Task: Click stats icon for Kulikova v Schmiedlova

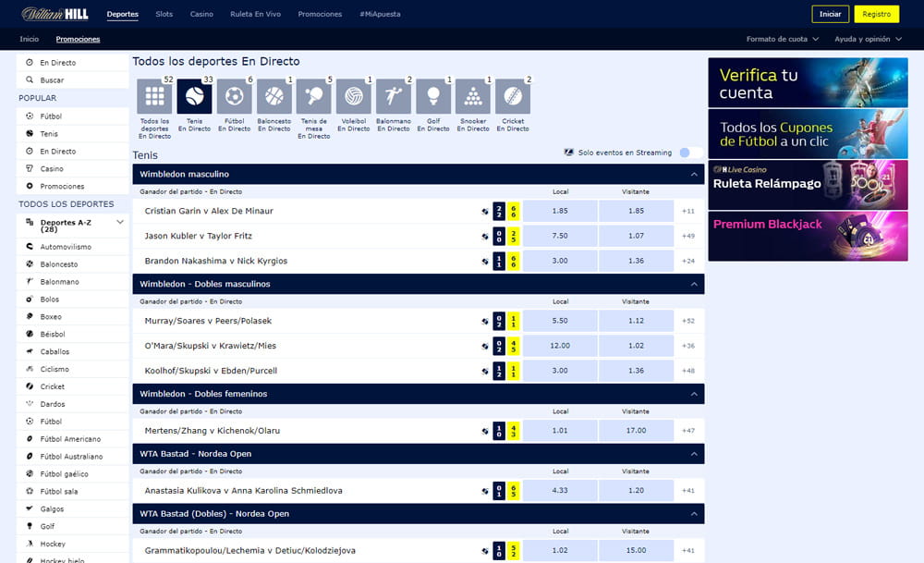Action: click(x=484, y=491)
